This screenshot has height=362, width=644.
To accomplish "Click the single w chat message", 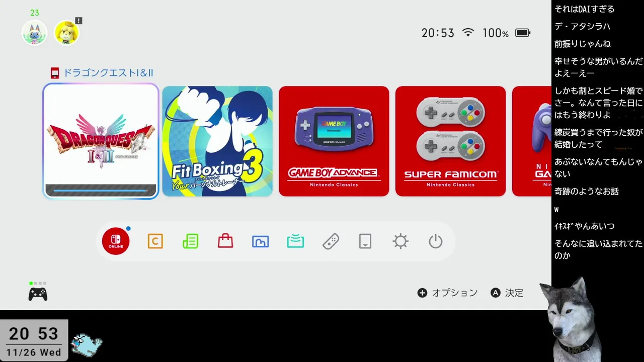I will 556,210.
